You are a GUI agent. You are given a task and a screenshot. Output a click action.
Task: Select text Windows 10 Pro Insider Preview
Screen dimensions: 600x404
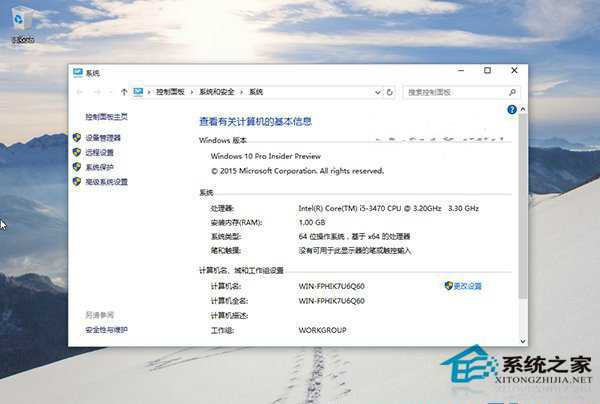click(266, 156)
